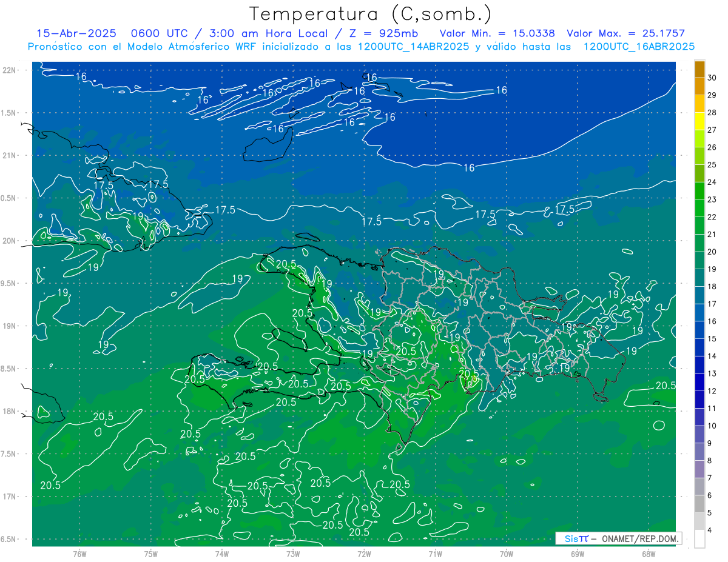Click the colorbar label 22
Screen dimensions: 728x562
tap(712, 217)
